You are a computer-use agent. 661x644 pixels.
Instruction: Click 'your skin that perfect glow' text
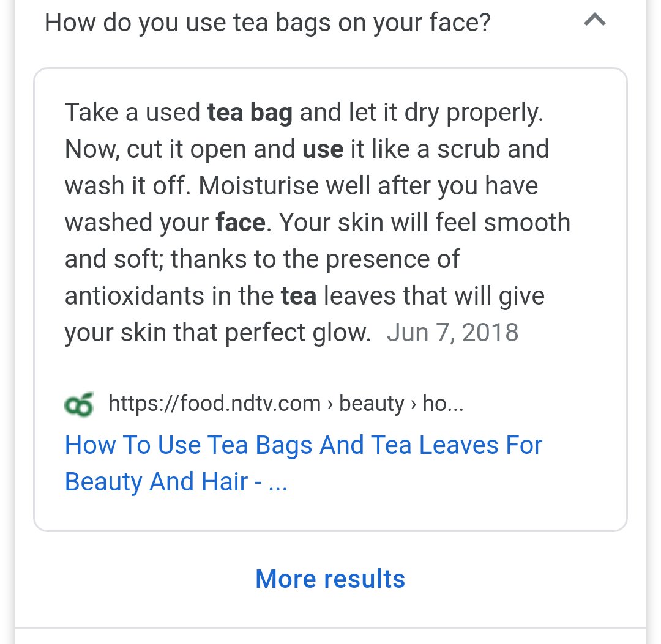[x=217, y=333]
